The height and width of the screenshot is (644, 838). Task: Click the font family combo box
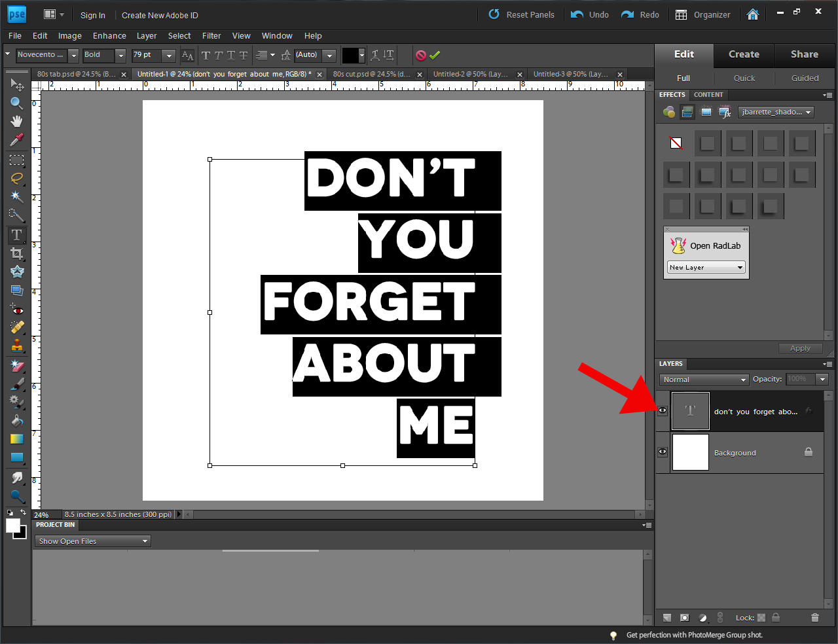[43, 56]
